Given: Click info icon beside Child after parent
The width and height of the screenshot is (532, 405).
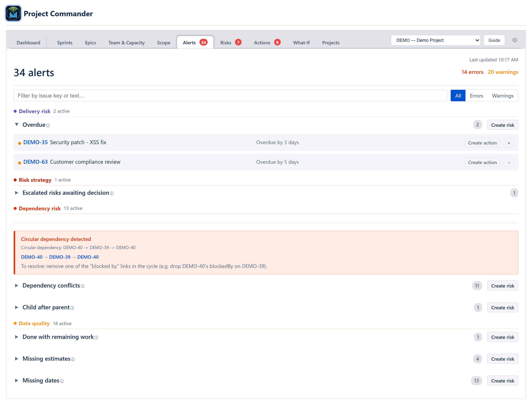Looking at the screenshot, I should [x=72, y=308].
